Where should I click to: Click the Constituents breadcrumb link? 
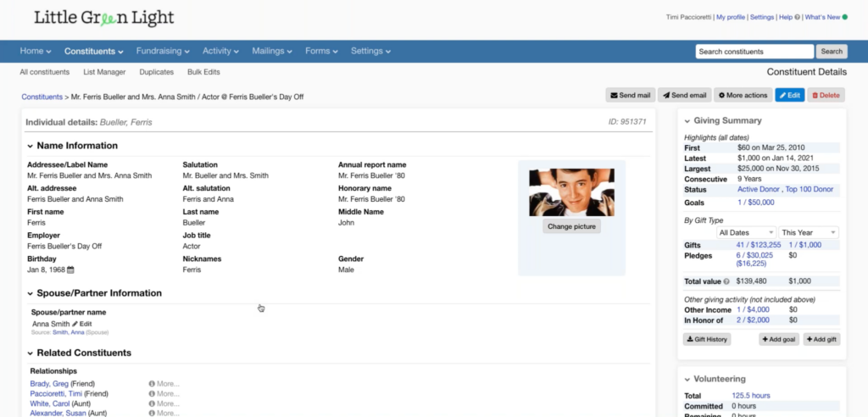(x=42, y=97)
